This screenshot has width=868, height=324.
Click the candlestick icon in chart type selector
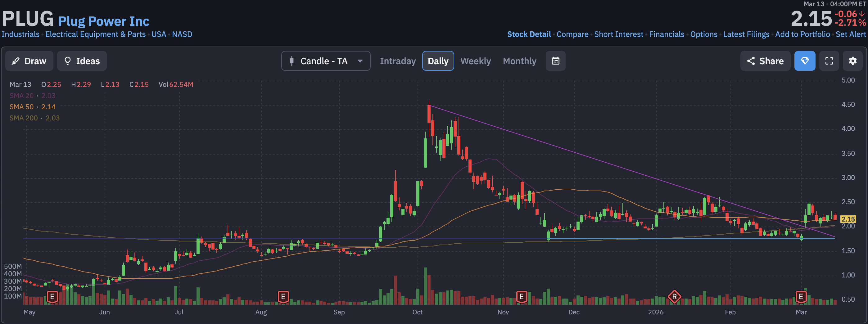292,61
